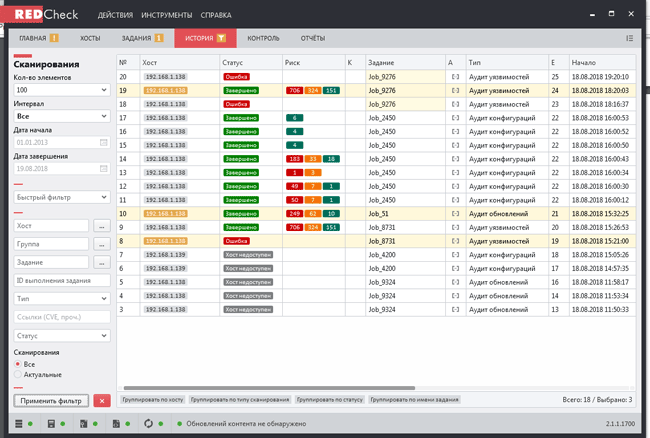The height and width of the screenshot is (438, 650).
Task: Open calendar picker for Дата завершения
Action: click(103, 169)
